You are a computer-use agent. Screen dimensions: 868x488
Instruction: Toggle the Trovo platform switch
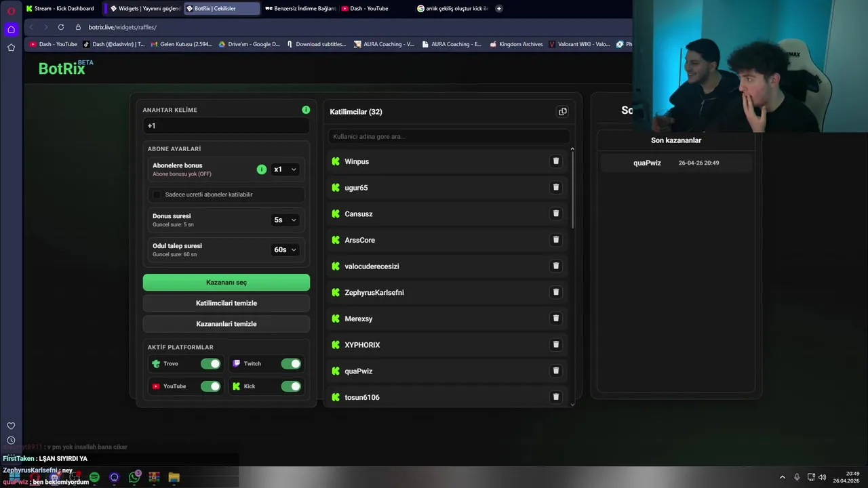tap(211, 364)
